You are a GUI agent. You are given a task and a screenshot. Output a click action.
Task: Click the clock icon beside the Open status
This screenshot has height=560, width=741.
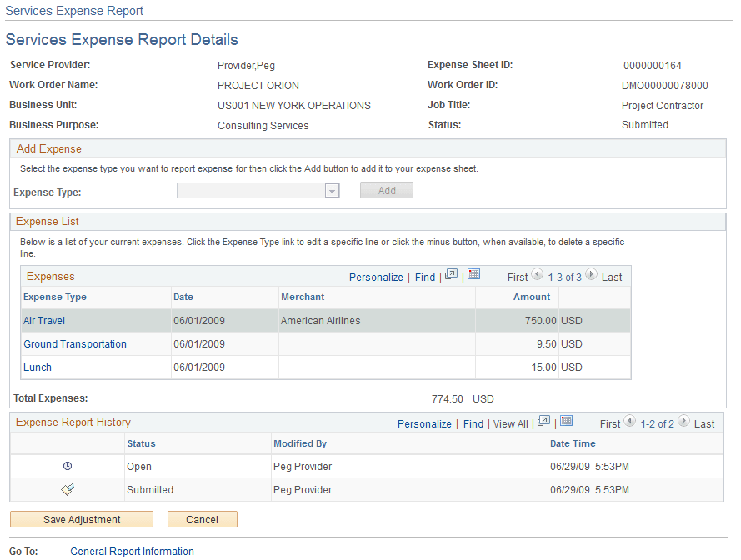[x=67, y=467]
